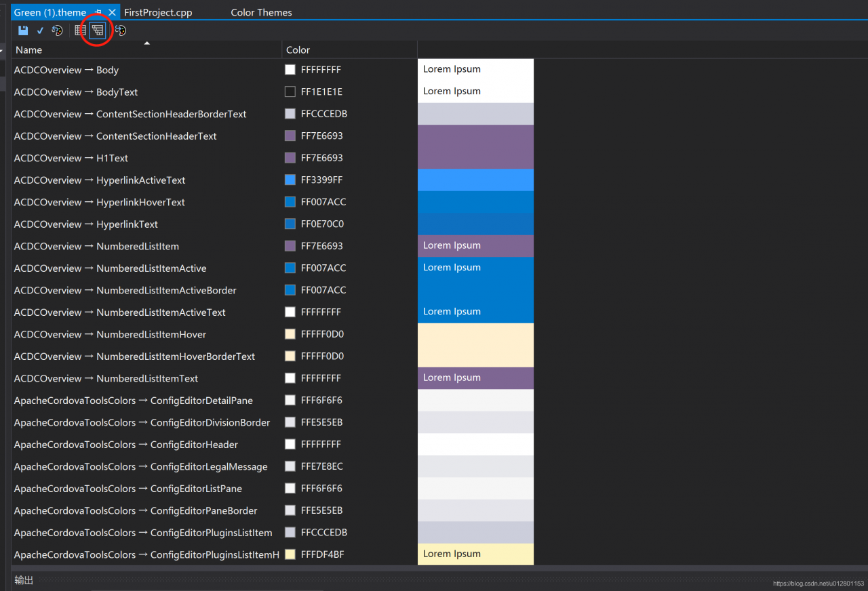Viewport: 868px width, 591px height.
Task: Open swatch for NumberedListItemText
Action: point(290,378)
